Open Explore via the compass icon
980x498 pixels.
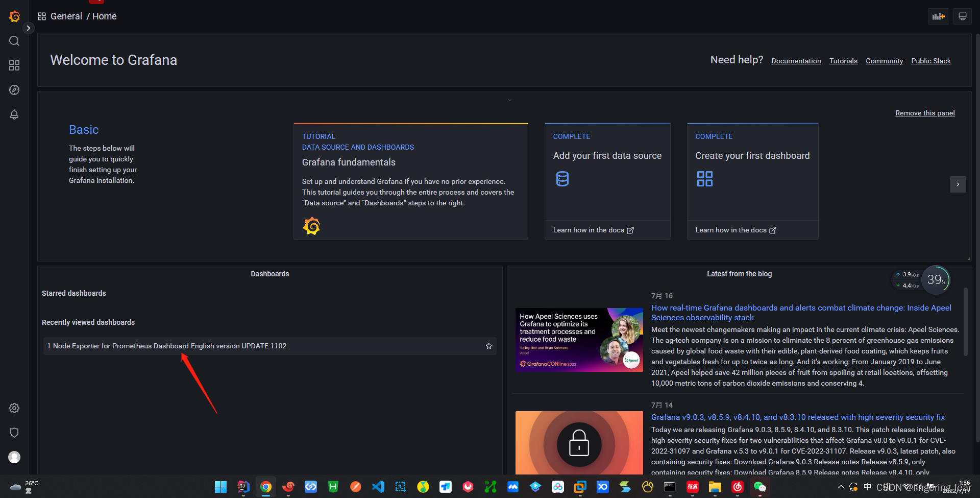coord(14,90)
